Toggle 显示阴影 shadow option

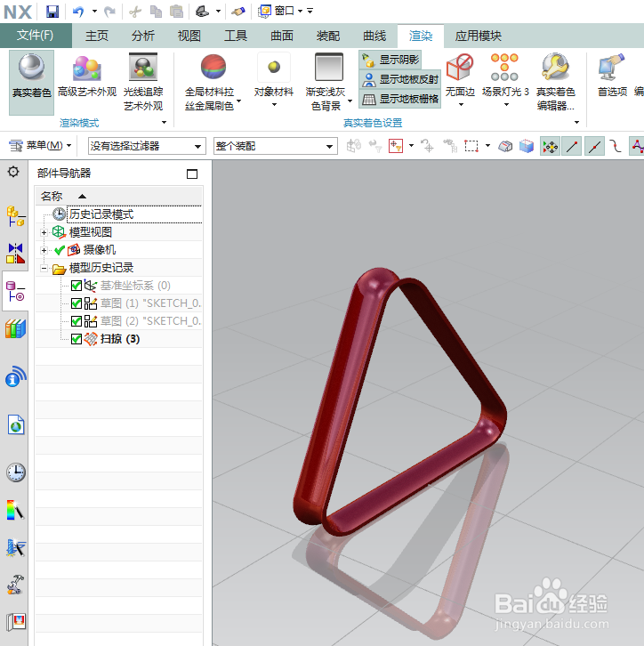pos(390,60)
